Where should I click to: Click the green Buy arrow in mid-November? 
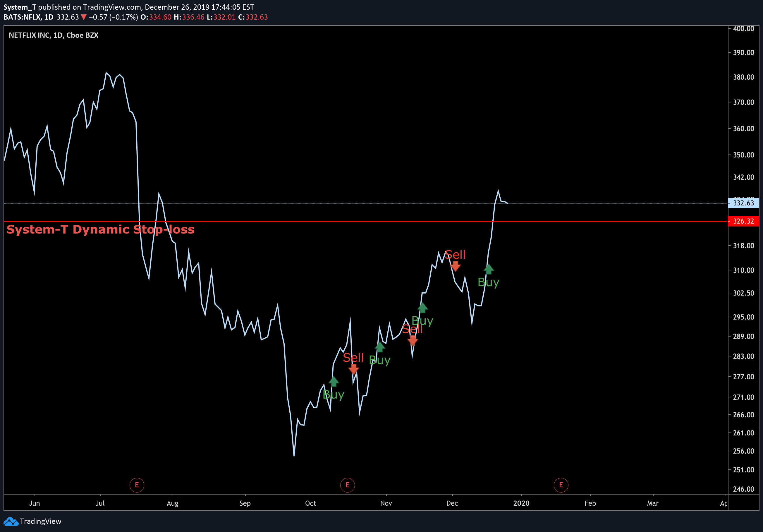tap(423, 308)
